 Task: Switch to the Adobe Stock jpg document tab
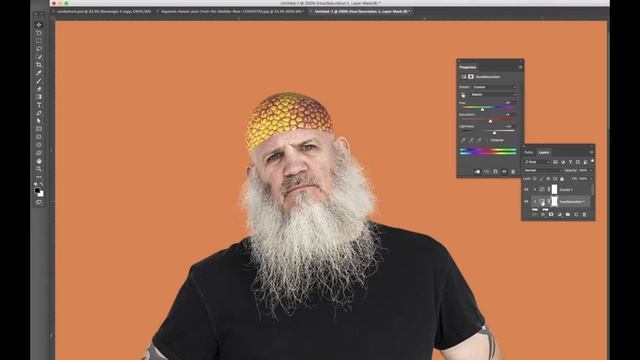(232, 11)
